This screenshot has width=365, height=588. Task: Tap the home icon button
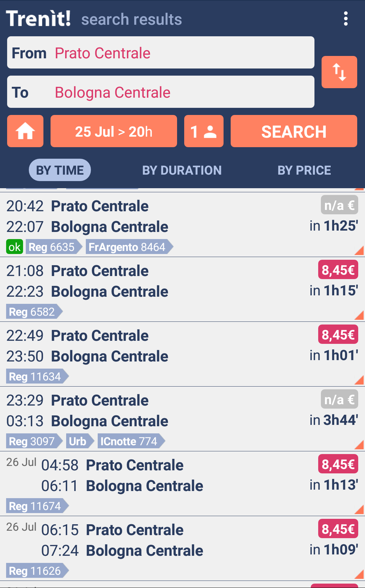point(25,131)
